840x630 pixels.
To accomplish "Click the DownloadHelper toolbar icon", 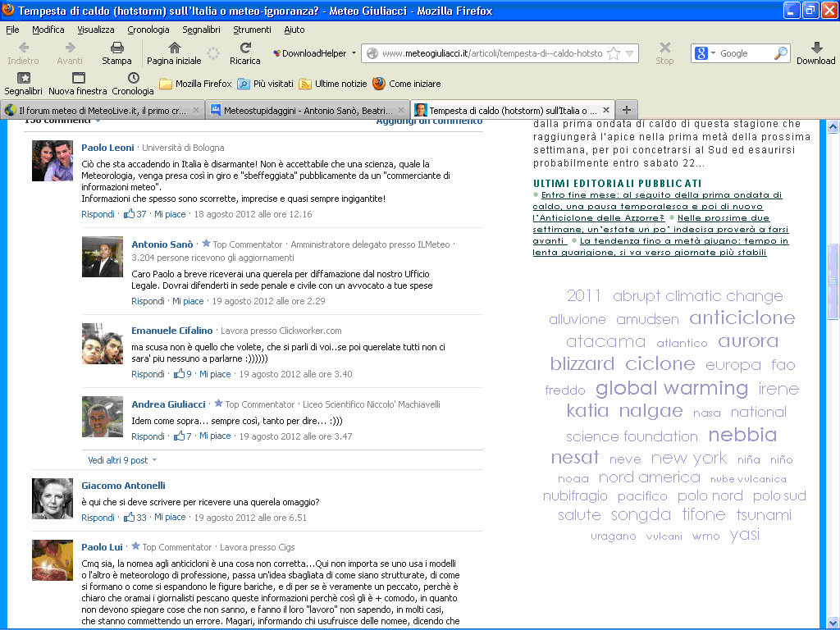I will pyautogui.click(x=277, y=53).
